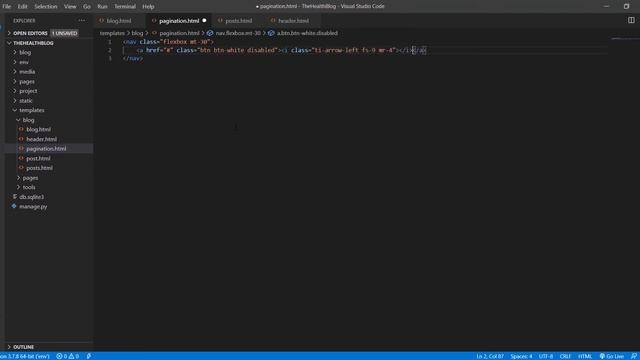Click the Go Live button in status bar

click(x=612, y=356)
